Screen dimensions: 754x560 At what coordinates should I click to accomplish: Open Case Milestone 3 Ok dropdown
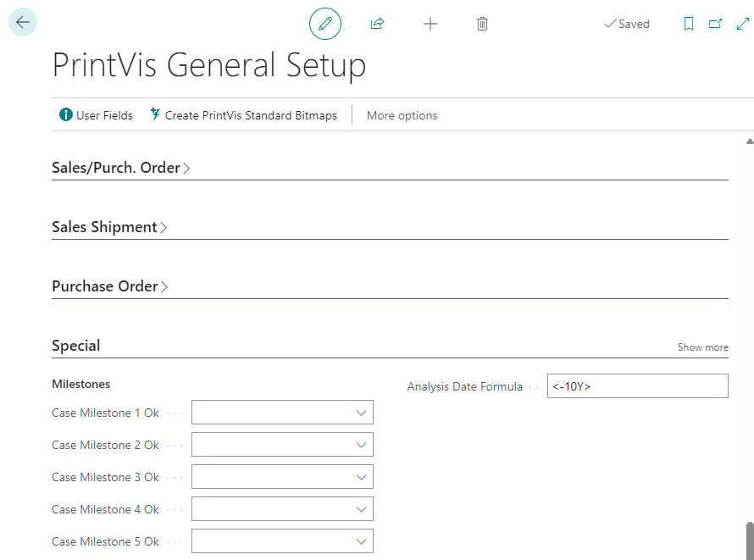point(282,477)
